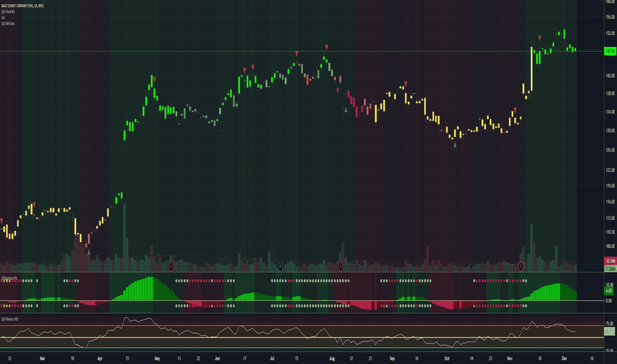This screenshot has width=617, height=364.
Task: Click the 75.00 level on RSI axis
Action: point(610,324)
